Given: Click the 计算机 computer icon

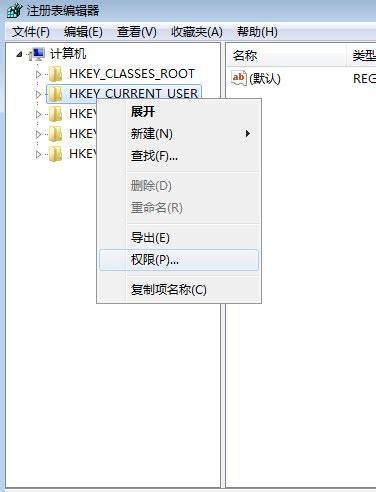Looking at the screenshot, I should tap(37, 54).
